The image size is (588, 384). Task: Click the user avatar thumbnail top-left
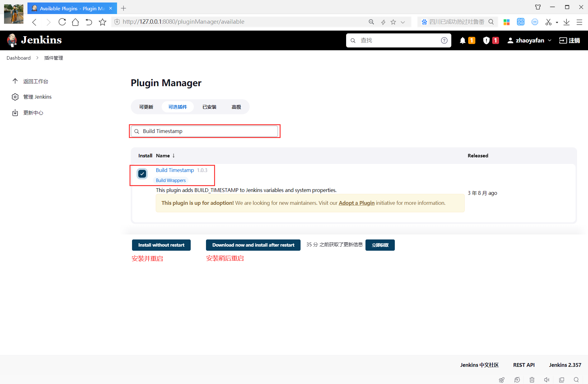[x=14, y=14]
